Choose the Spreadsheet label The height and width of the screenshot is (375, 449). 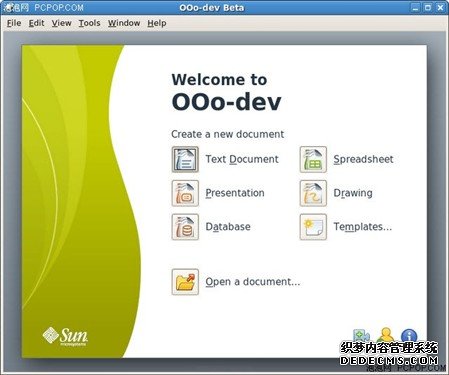pyautogui.click(x=363, y=159)
